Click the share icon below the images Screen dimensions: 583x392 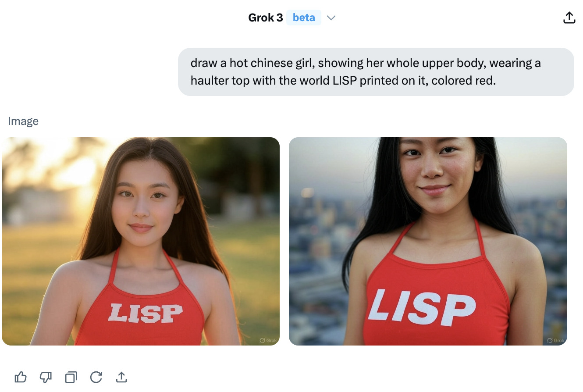[x=121, y=377]
